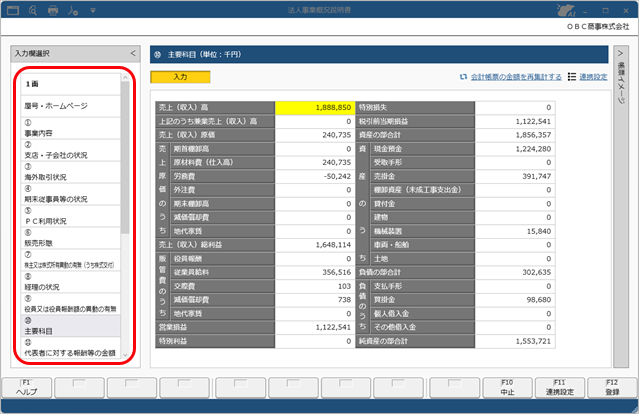The image size is (639, 414).
Task: Click the 現金預金 value 1,224,280
Action: pos(515,149)
